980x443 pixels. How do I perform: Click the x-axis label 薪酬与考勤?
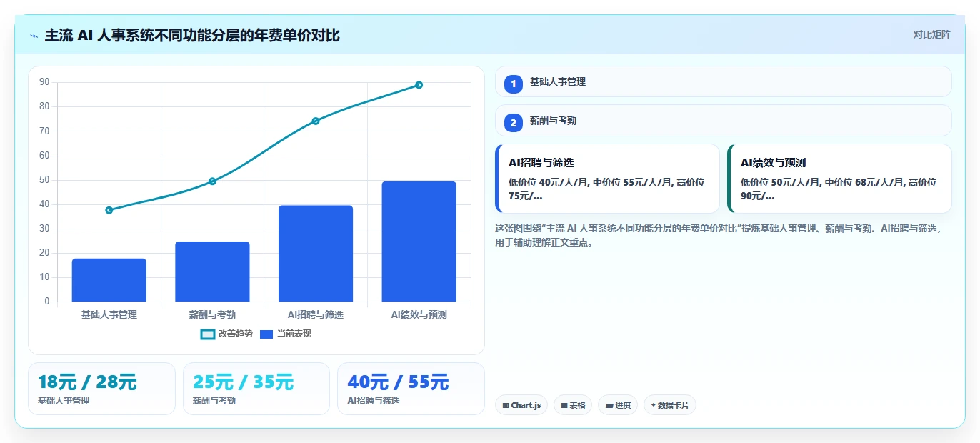tap(212, 314)
